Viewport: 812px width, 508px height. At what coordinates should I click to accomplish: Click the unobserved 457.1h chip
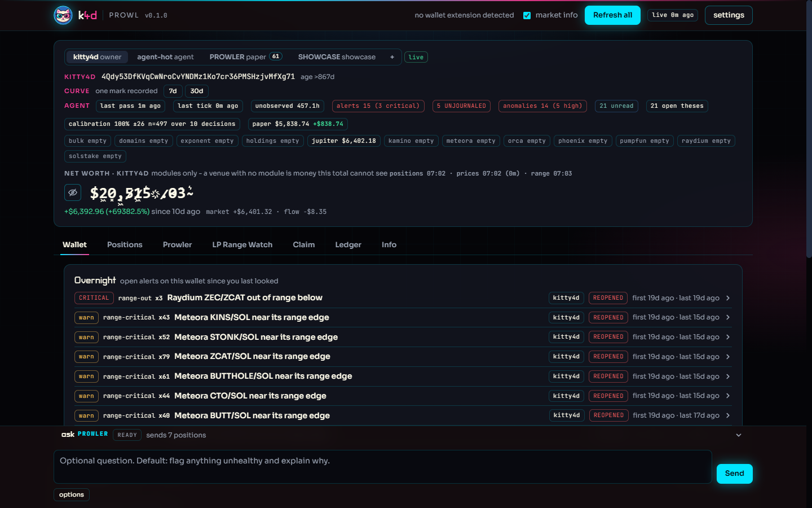(x=288, y=106)
